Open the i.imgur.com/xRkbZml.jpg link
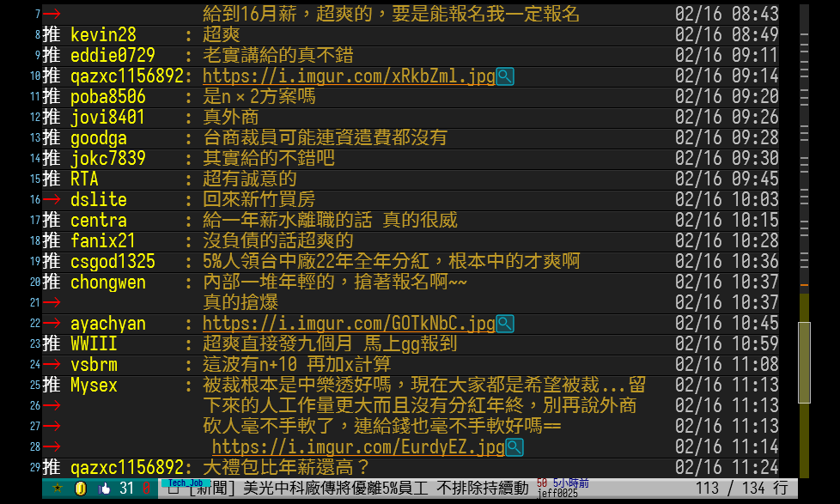The image size is (840, 504). (349, 76)
